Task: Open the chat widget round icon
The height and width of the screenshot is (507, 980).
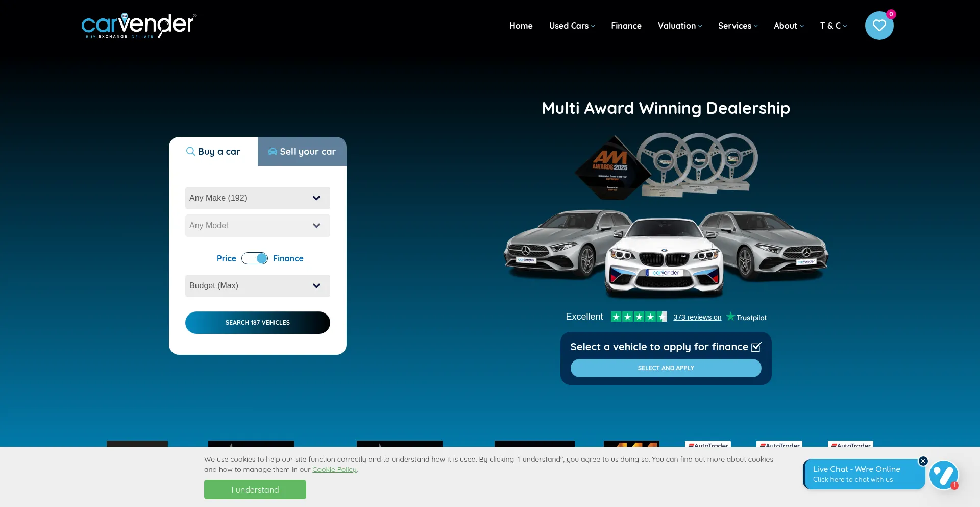Action: [x=944, y=474]
